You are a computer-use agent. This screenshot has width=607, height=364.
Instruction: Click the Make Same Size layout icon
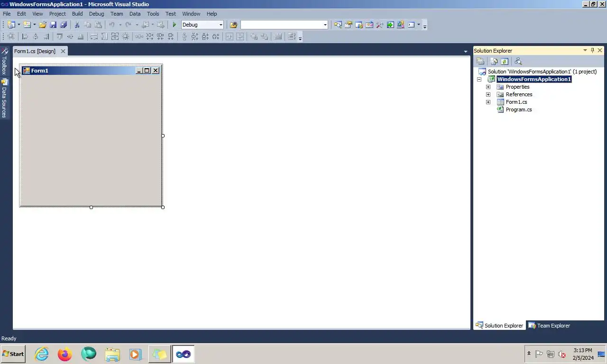click(x=115, y=36)
